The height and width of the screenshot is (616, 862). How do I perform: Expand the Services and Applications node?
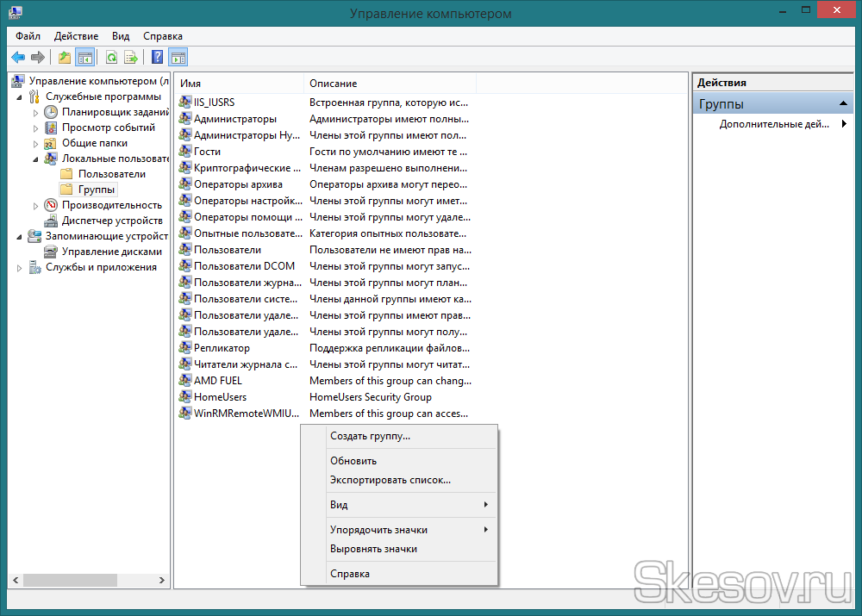pos(20,268)
